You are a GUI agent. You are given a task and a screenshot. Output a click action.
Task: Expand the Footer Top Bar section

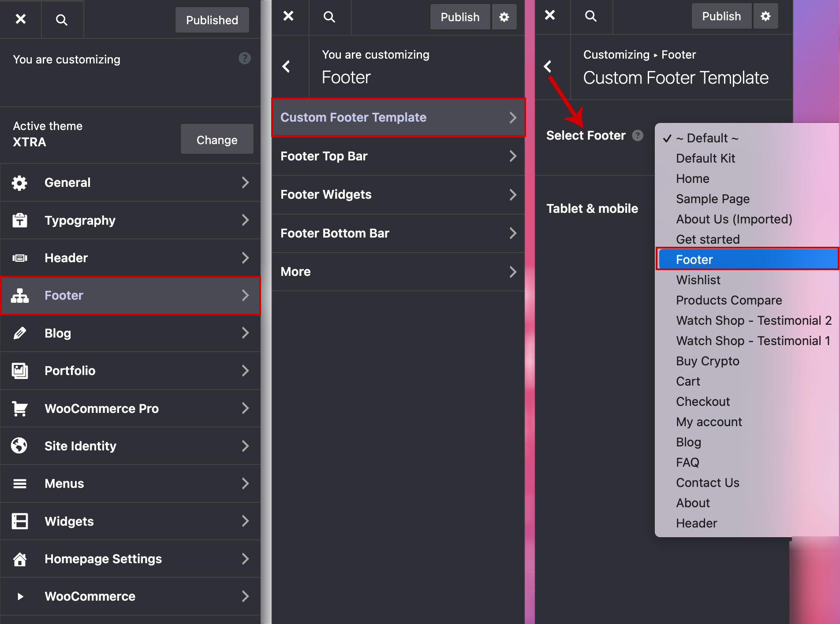(398, 156)
